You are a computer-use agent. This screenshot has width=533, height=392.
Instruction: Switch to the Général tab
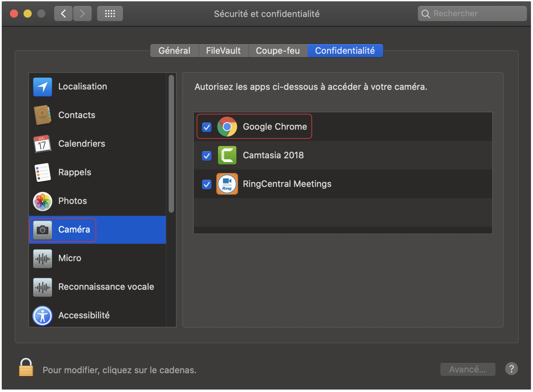pos(174,51)
